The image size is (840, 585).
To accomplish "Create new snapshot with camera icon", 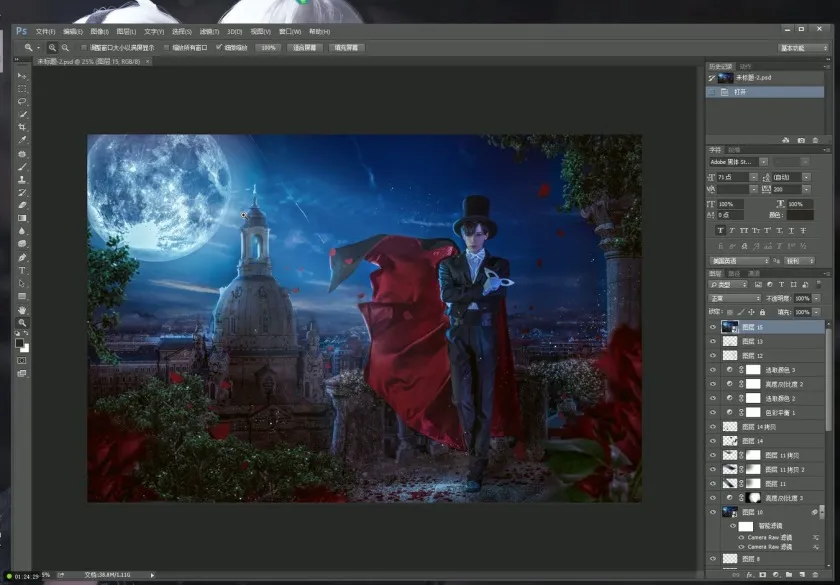I will click(x=800, y=140).
